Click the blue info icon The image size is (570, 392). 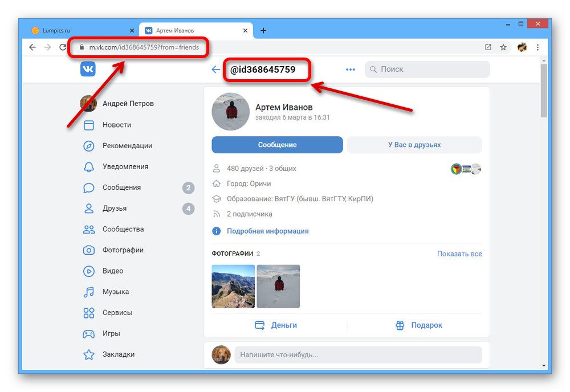coord(216,231)
